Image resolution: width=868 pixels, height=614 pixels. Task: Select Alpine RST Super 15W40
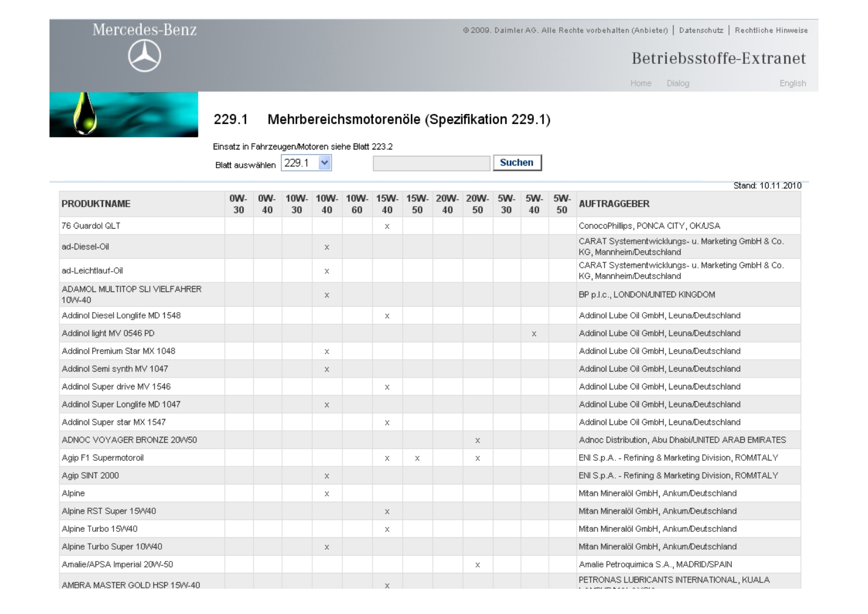(x=109, y=511)
